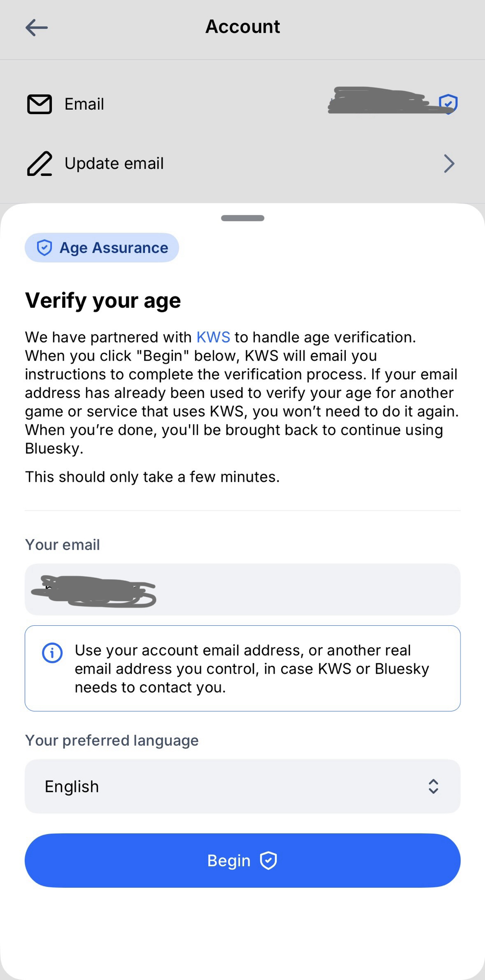Viewport: 485px width, 980px height.
Task: Tap the up-down arrows on language selector
Action: pyautogui.click(x=433, y=786)
